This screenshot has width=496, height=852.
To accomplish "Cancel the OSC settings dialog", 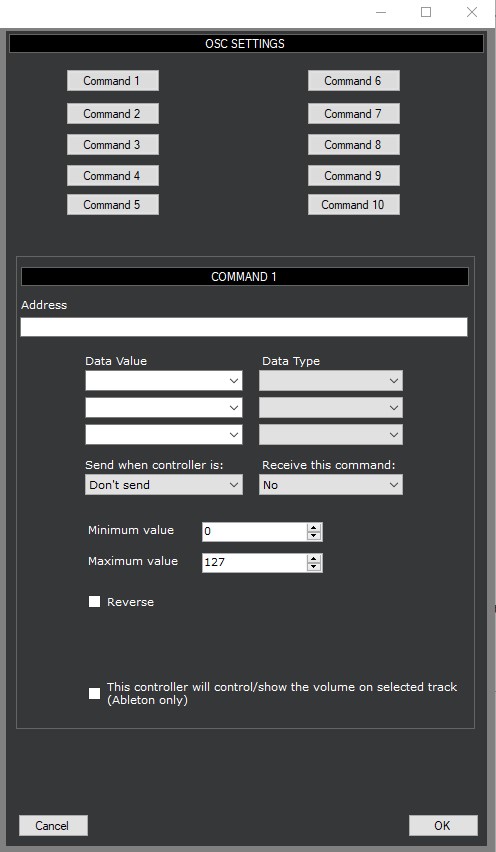I will click(53, 825).
